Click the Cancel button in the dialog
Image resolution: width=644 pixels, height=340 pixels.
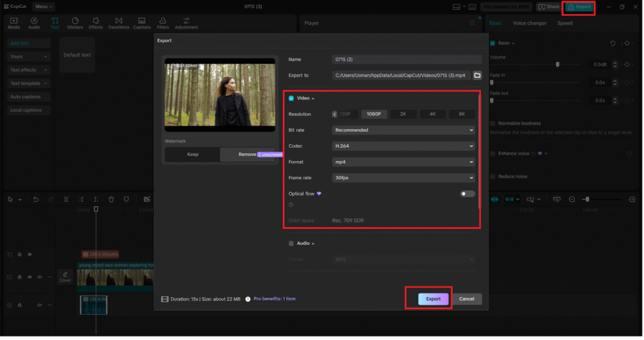click(x=467, y=299)
